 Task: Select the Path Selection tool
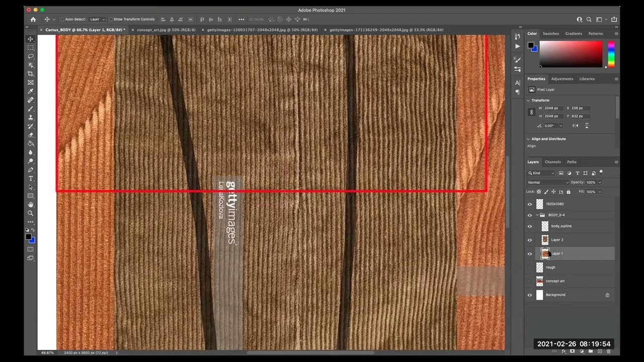point(31,187)
